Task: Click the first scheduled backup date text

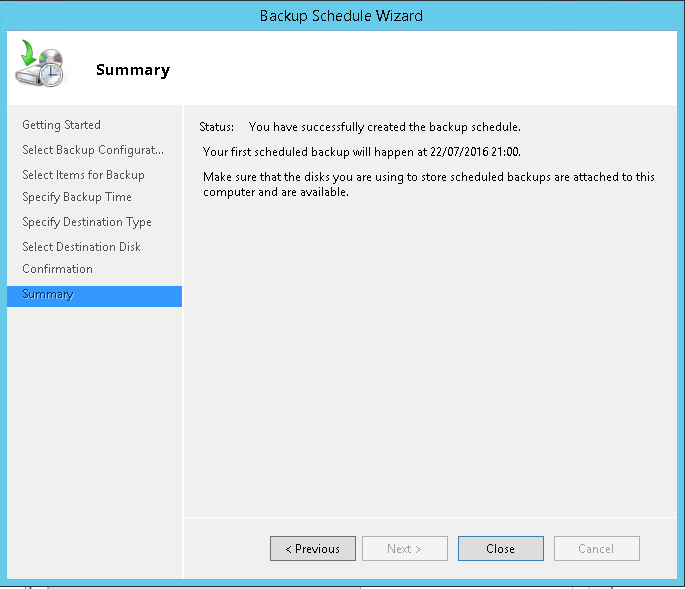Action: (362, 152)
